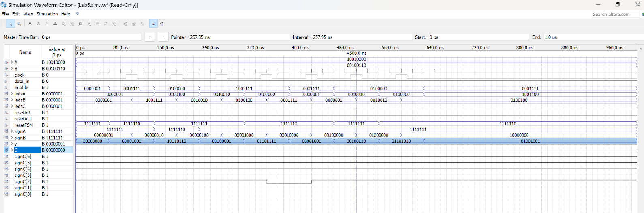The image size is (644, 213).
Task: Expand the signB bus
Action: [12, 138]
